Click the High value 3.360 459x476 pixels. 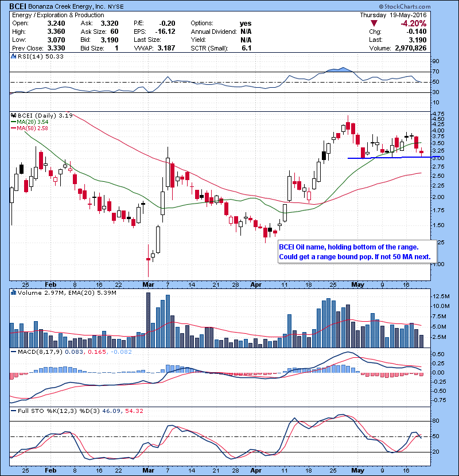click(56, 32)
